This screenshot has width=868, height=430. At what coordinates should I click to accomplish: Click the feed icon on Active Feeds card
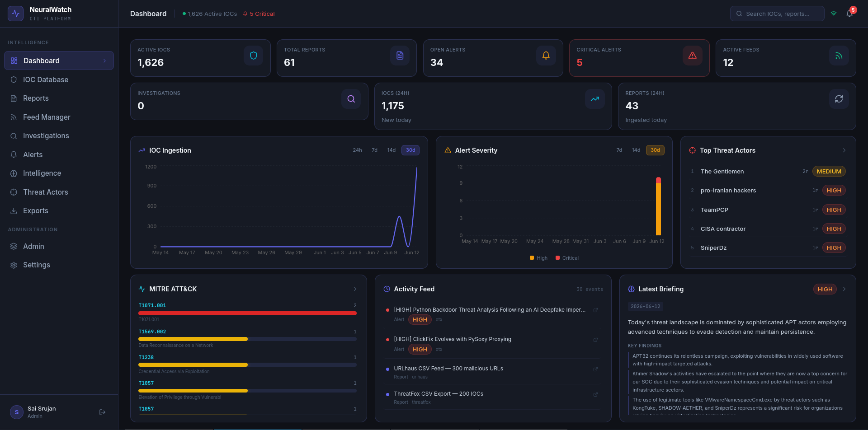839,56
